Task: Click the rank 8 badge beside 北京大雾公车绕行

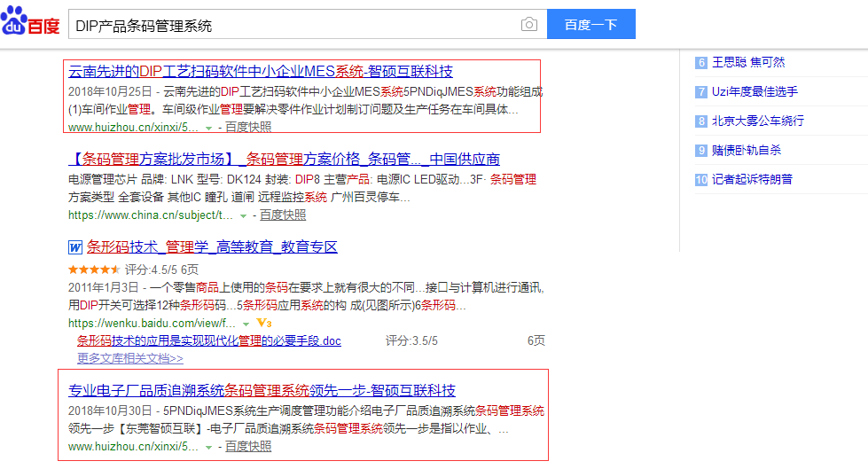Action: coord(700,121)
